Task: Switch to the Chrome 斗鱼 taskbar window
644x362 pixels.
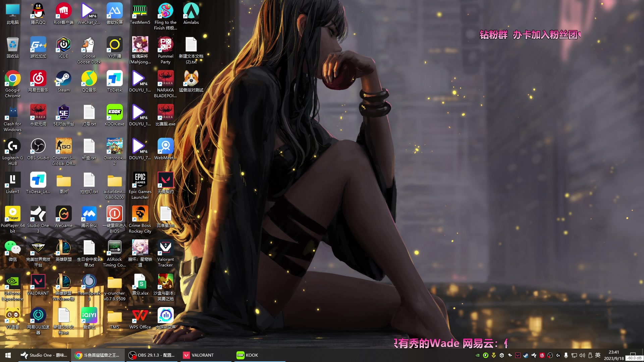Action: pyautogui.click(x=98, y=355)
